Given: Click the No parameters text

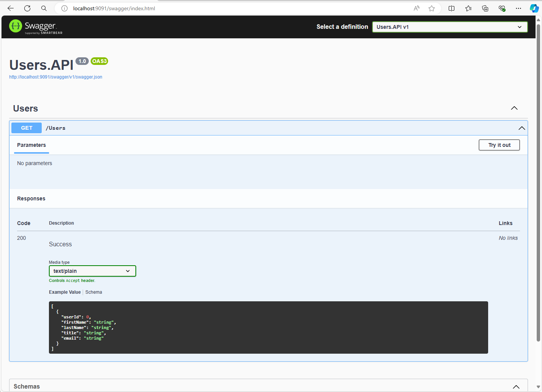Looking at the screenshot, I should 35,163.
